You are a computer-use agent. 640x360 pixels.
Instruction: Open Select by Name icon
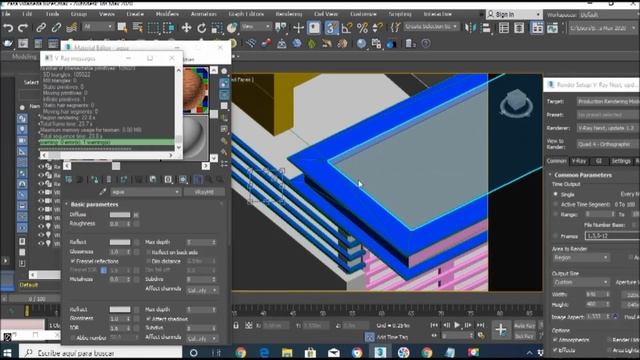138,28
